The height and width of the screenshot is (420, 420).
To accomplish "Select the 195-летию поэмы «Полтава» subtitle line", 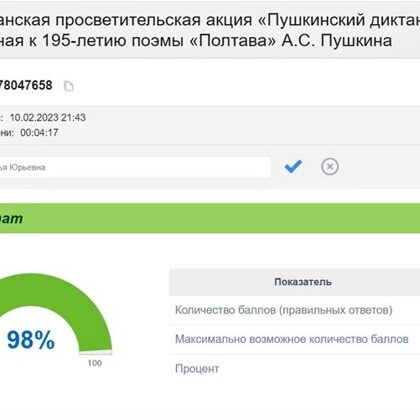I will (x=196, y=41).
